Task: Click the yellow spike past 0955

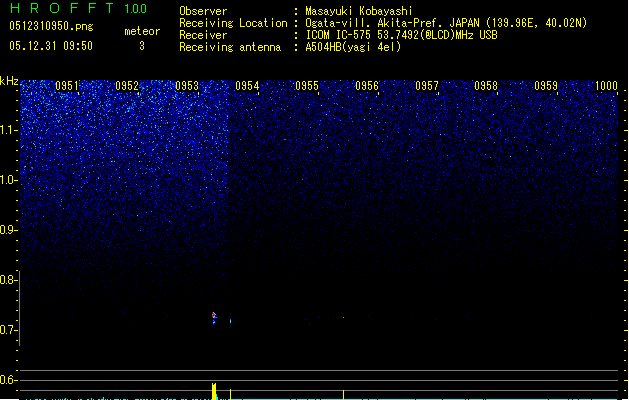Action: pyautogui.click(x=343, y=394)
